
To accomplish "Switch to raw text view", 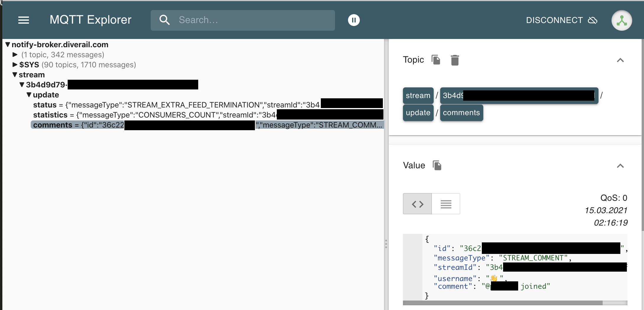I will (x=446, y=204).
